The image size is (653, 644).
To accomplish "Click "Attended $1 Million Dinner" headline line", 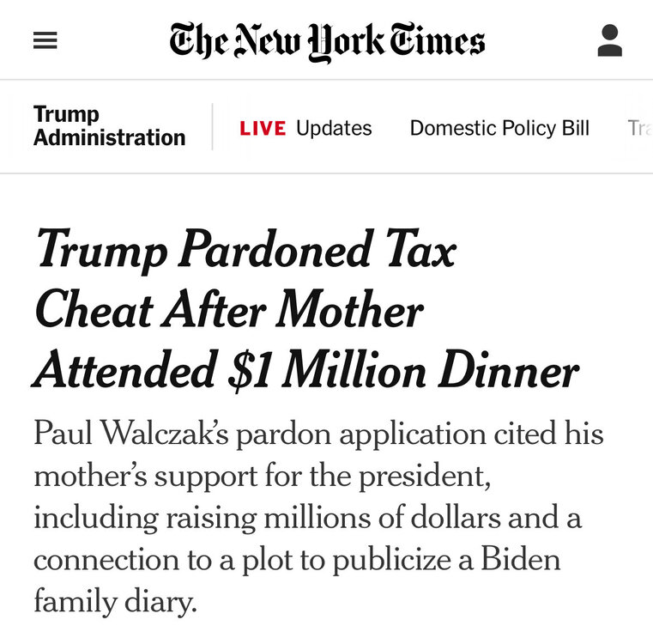I will (x=306, y=371).
